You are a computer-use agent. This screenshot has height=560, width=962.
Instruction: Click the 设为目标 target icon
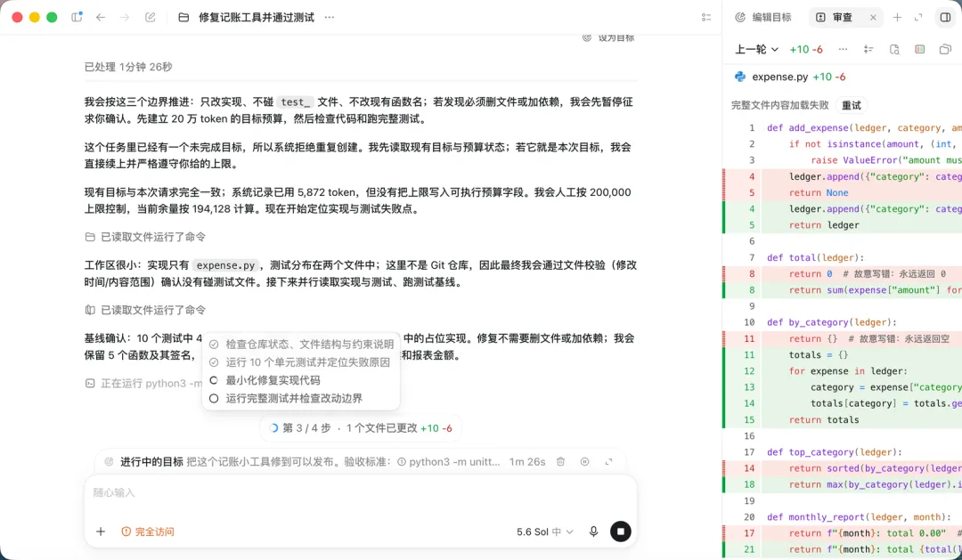[586, 37]
